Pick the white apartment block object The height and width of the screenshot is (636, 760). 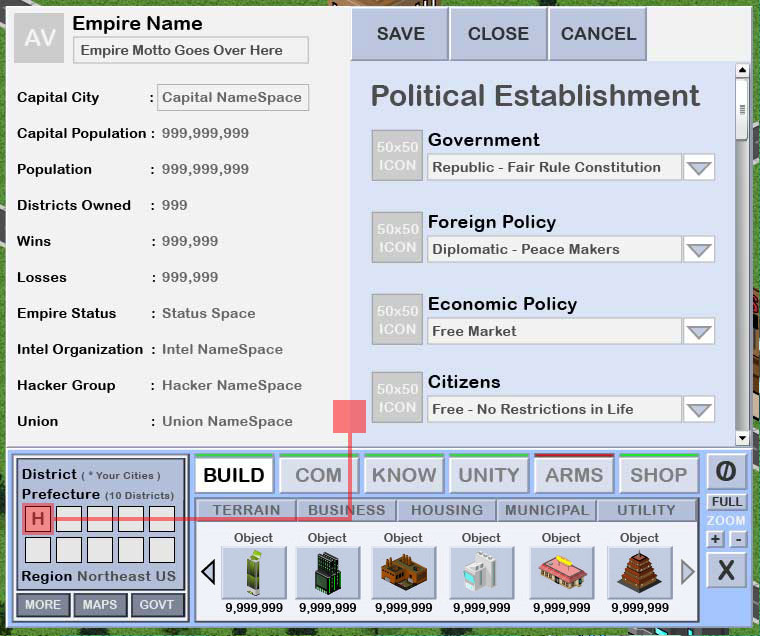481,572
